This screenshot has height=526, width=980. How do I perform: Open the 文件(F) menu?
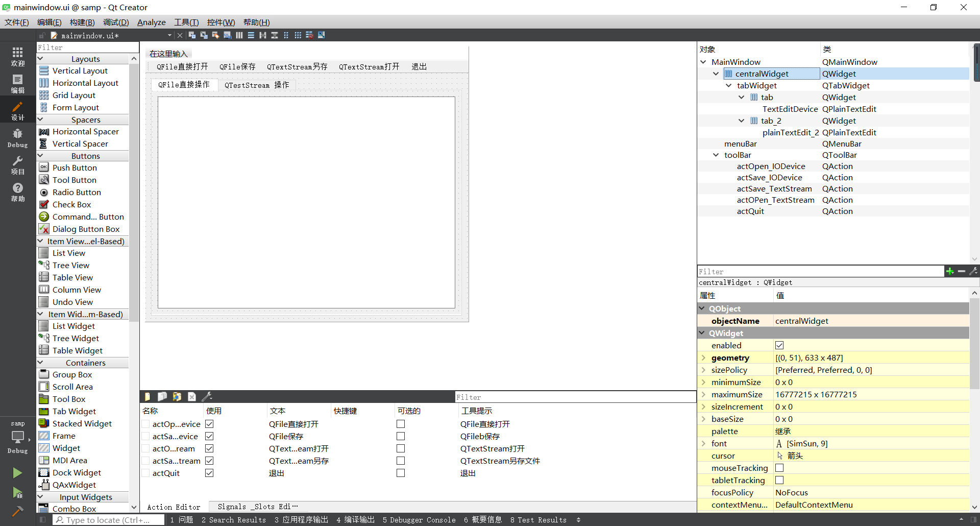[x=17, y=22]
